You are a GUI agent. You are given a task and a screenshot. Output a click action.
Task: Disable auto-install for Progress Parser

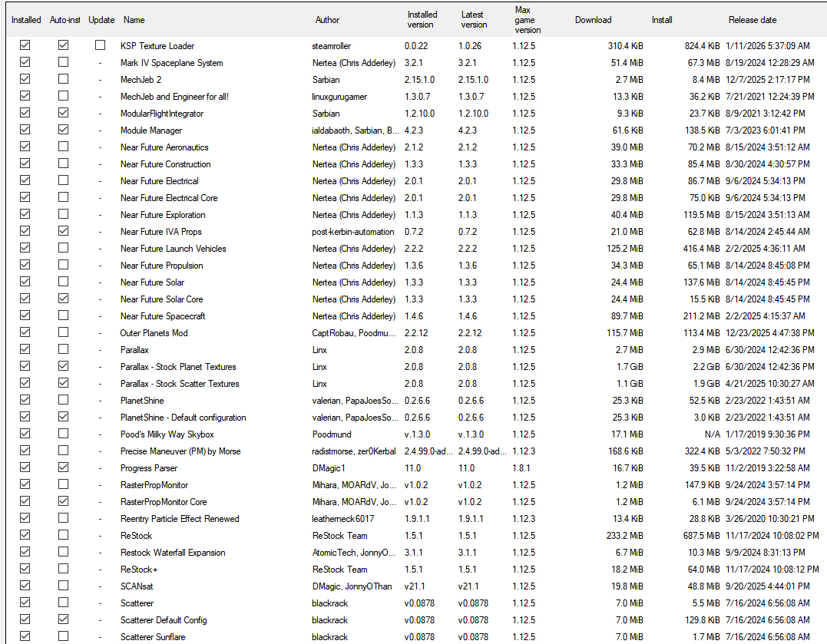[x=63, y=468]
